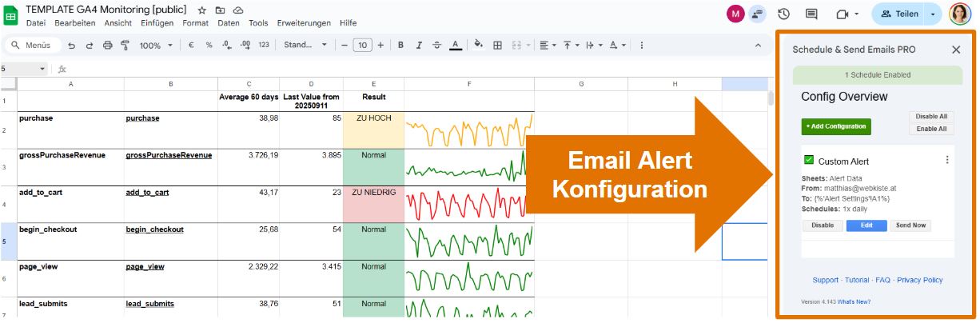Increase decimal places
Screen dimensions: 980x323
click(x=245, y=46)
